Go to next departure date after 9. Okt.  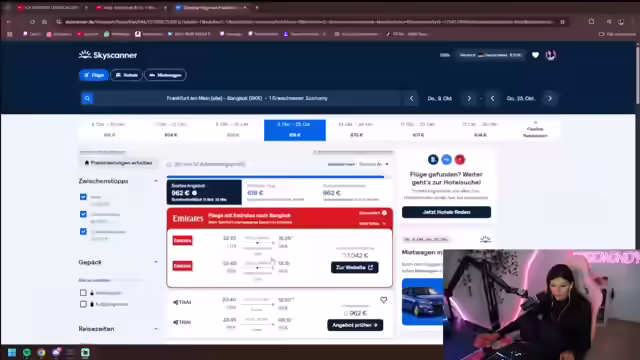click(469, 98)
